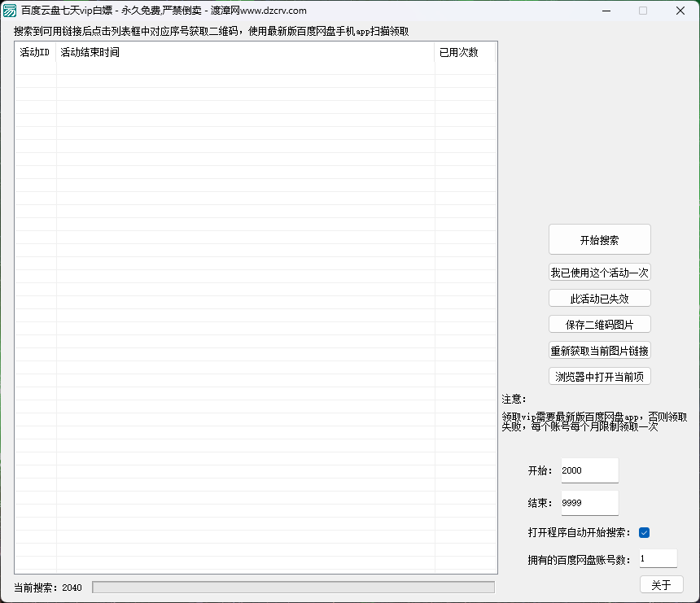700x603 pixels.
Task: Click the 打开程序自动开始搜索: label
Action: click(x=579, y=532)
